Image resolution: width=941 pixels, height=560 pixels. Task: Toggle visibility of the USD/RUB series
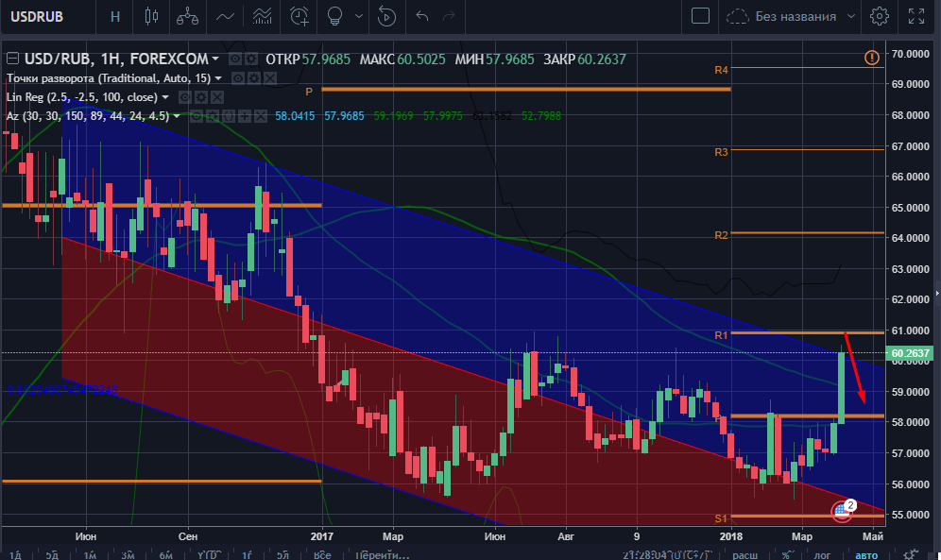235,59
